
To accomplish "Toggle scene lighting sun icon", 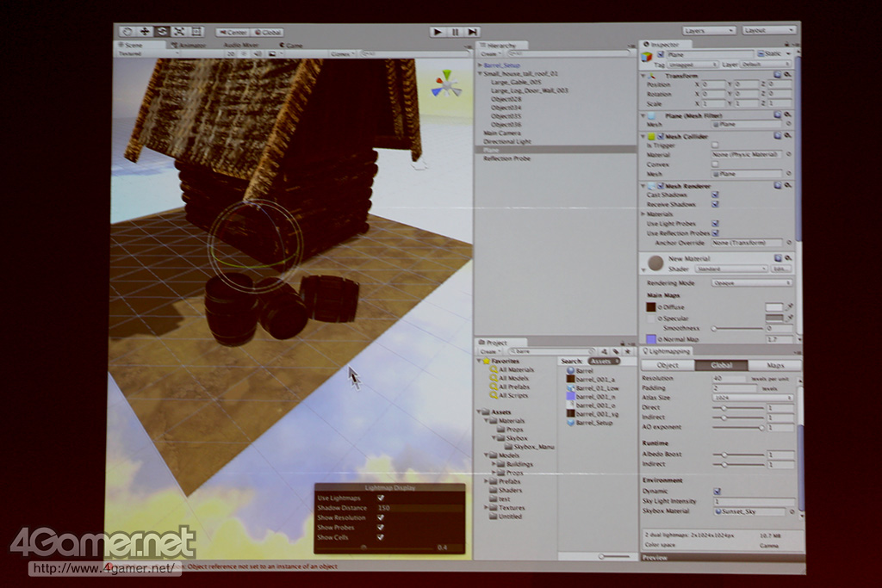I will pos(244,54).
